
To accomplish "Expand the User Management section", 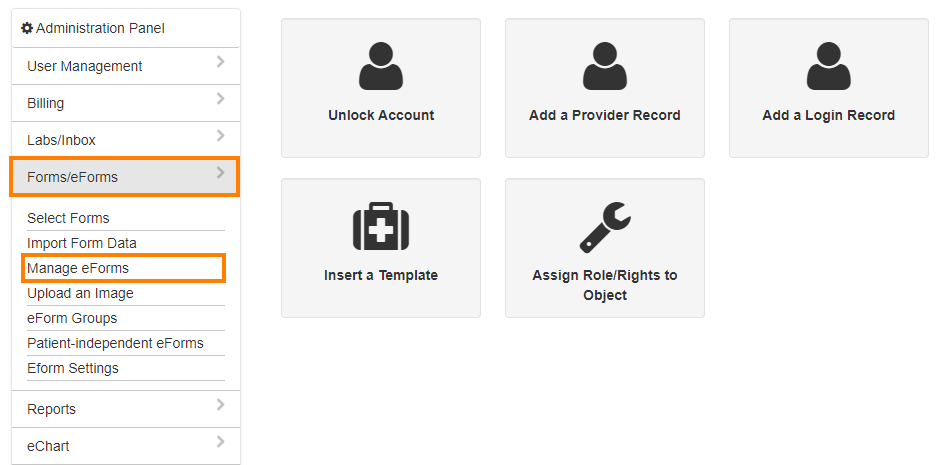I will tap(126, 66).
